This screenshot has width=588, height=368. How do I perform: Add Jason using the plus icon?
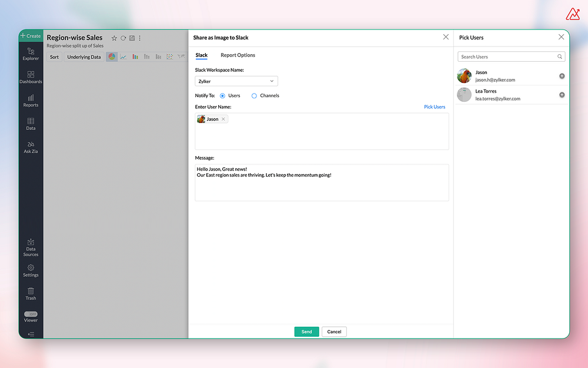pyautogui.click(x=562, y=76)
